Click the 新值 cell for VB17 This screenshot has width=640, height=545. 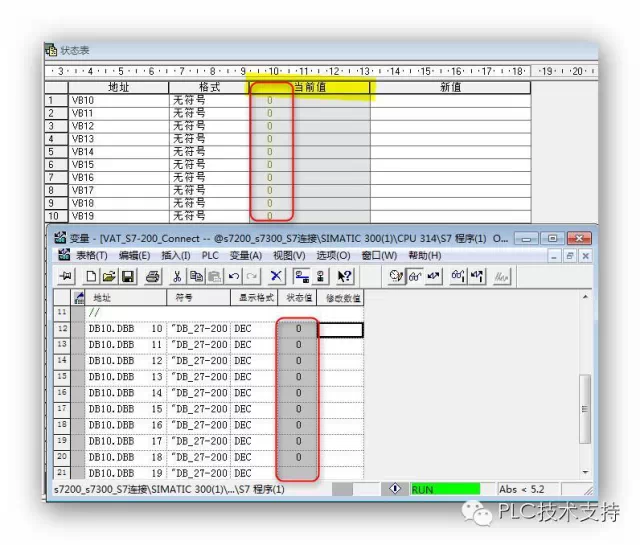tap(450, 191)
